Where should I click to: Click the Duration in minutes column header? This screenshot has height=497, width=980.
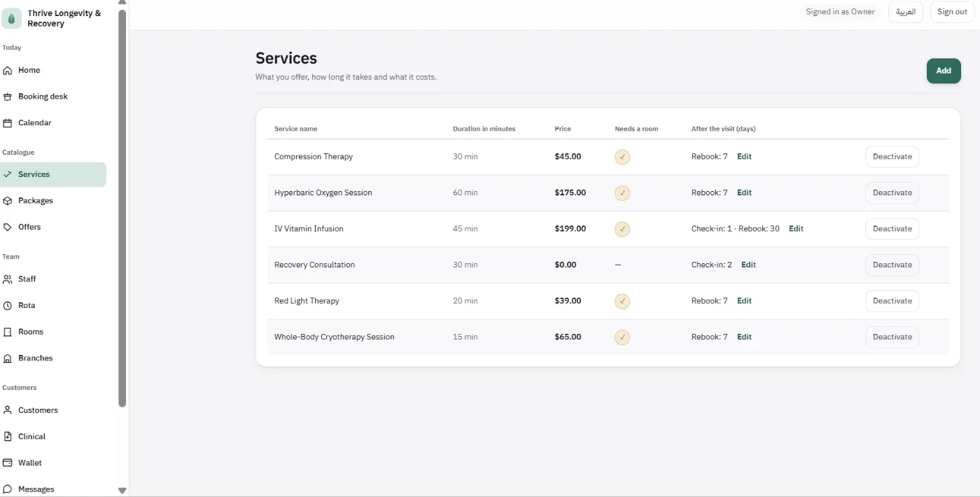pos(484,129)
